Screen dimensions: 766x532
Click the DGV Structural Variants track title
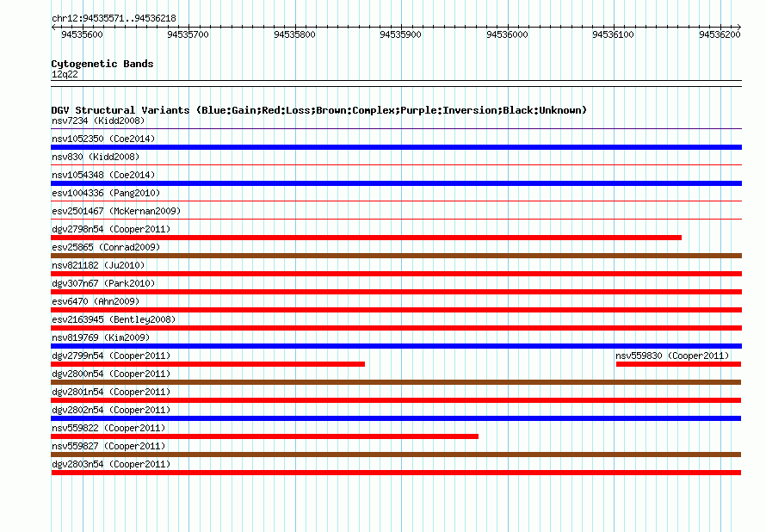click(319, 110)
